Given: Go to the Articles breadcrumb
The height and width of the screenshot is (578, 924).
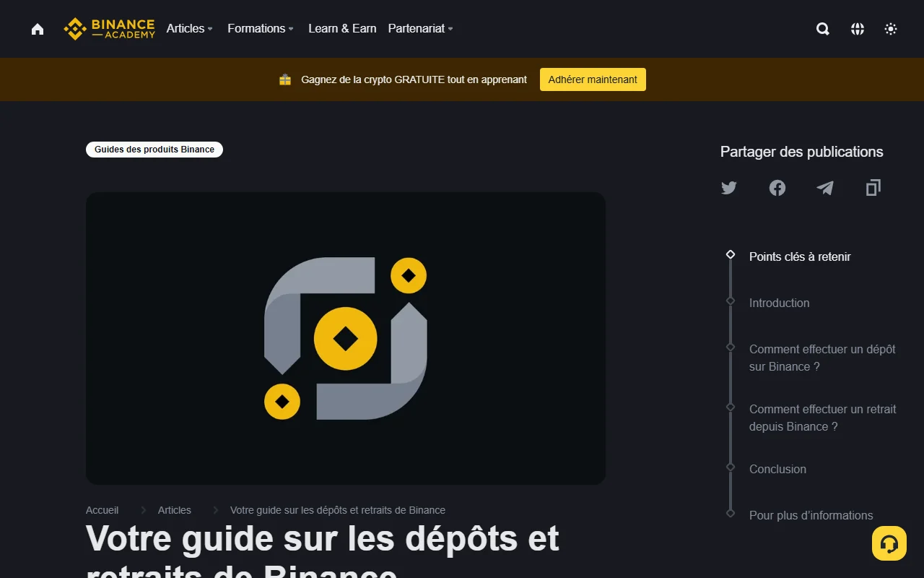Looking at the screenshot, I should click(x=175, y=510).
